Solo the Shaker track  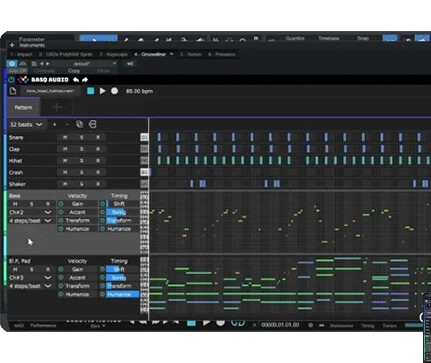pyautogui.click(x=81, y=184)
